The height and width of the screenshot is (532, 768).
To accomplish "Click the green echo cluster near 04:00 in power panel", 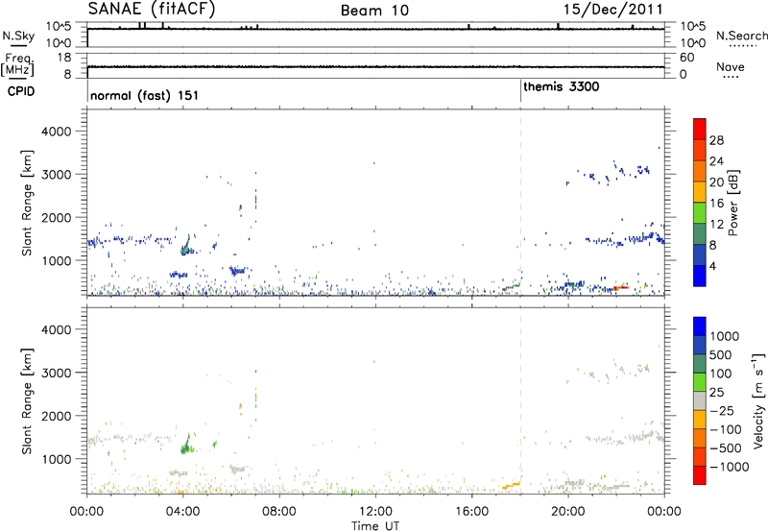I will (x=186, y=246).
